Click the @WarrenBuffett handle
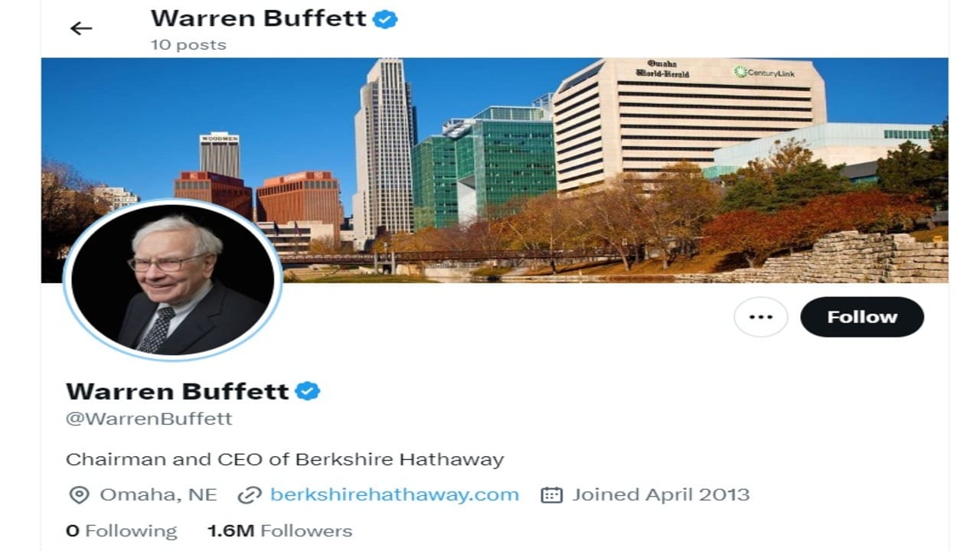Image resolution: width=980 pixels, height=551 pixels. (x=149, y=419)
